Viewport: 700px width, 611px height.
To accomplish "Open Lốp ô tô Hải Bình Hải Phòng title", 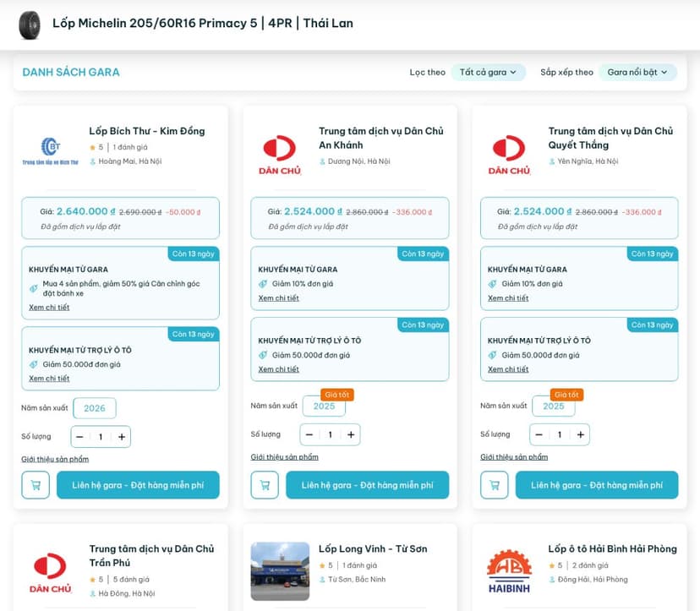I will tap(612, 548).
